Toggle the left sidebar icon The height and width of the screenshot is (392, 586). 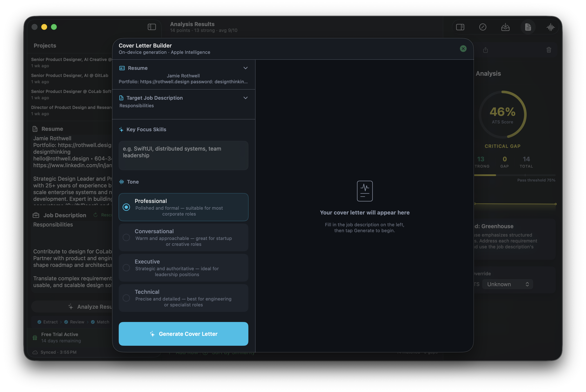coord(152,27)
